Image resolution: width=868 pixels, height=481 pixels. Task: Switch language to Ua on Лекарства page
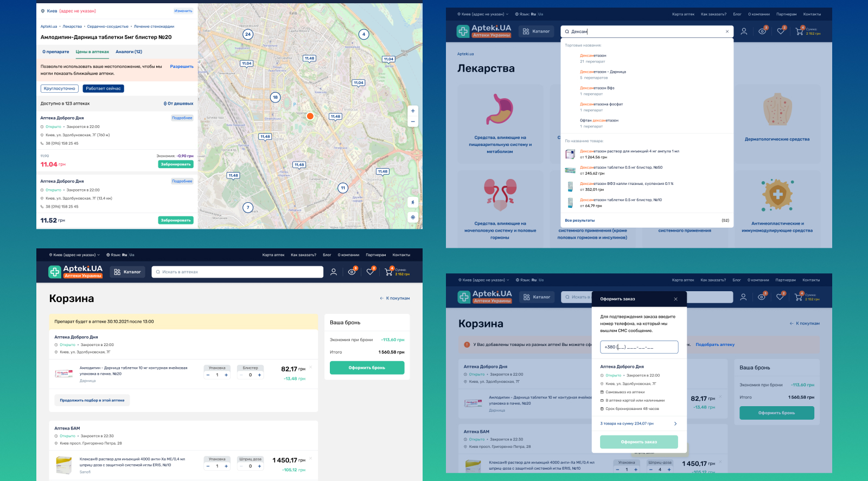(540, 14)
